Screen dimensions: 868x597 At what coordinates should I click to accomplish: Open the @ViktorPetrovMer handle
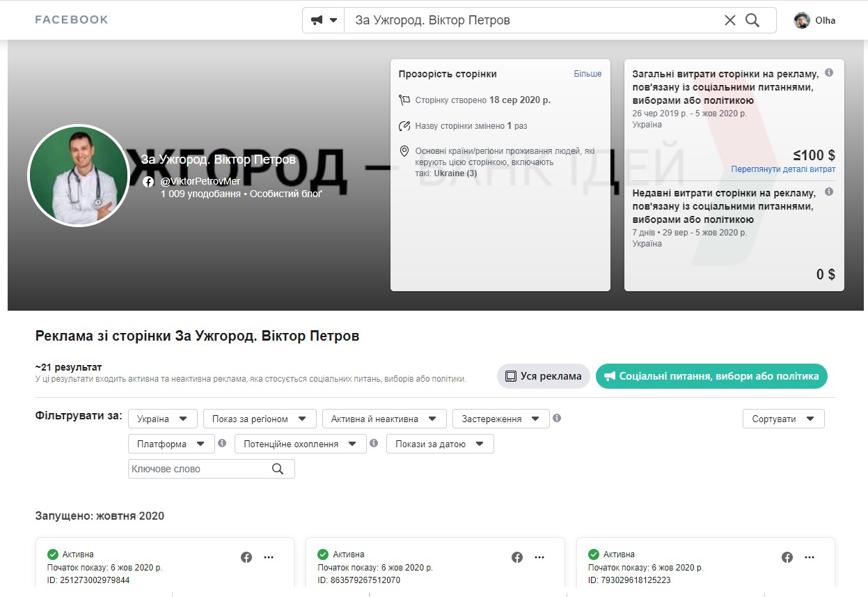200,181
